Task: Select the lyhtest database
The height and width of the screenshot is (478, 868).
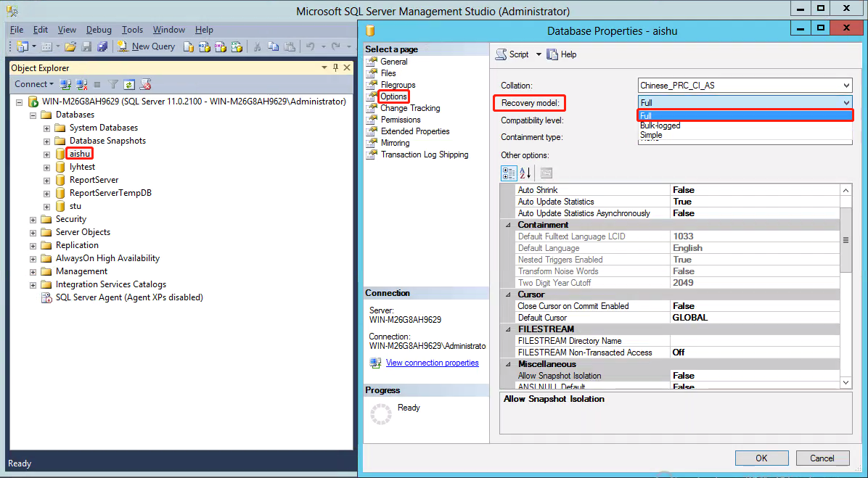Action: (83, 167)
